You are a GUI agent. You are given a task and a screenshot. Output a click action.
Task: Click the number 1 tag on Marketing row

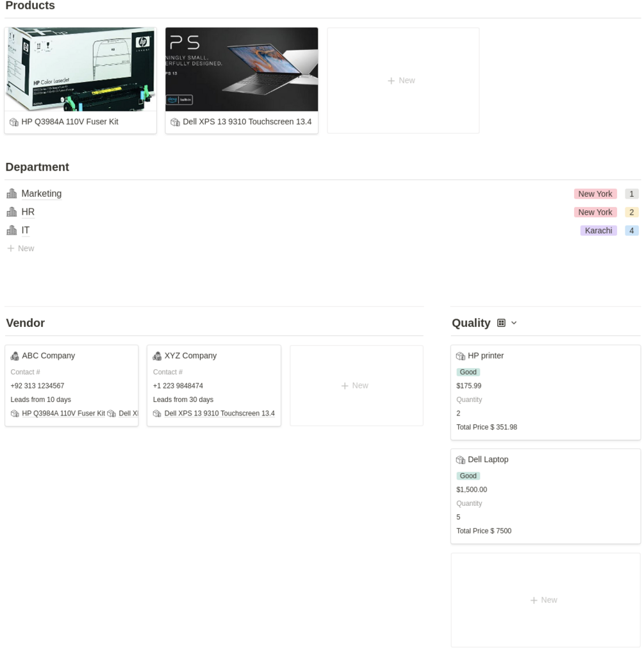632,194
